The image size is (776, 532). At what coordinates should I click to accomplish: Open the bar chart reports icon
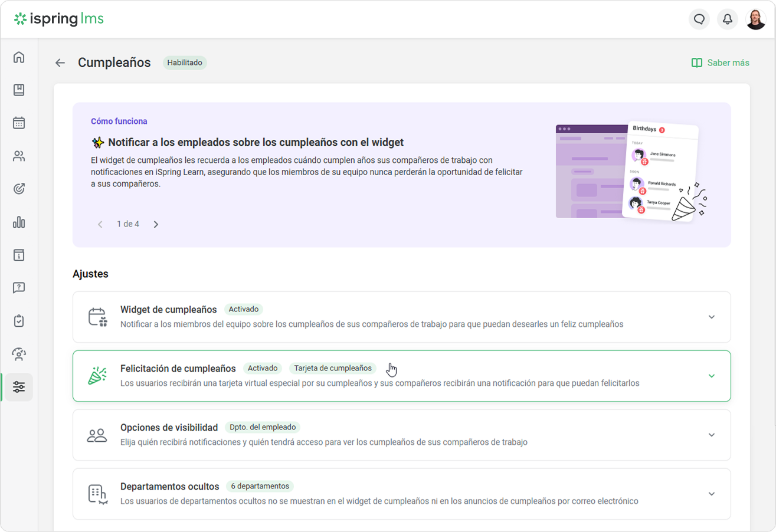[19, 222]
